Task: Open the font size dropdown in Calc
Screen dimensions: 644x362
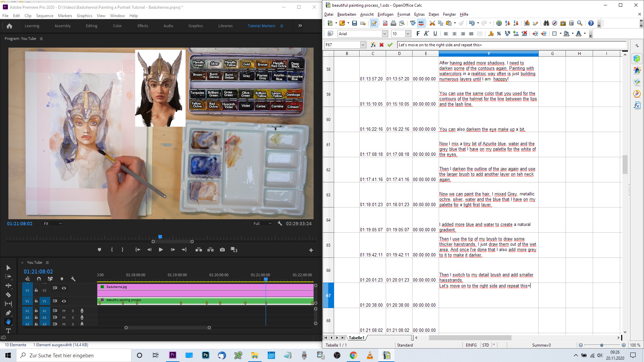Action: [x=408, y=34]
